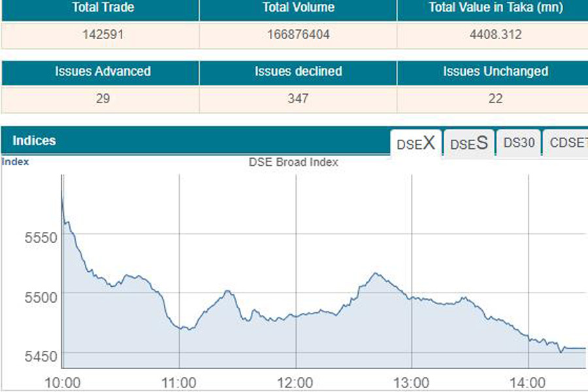Click the declined issues count 347
Image resolution: width=588 pixels, height=392 pixels.
(298, 99)
